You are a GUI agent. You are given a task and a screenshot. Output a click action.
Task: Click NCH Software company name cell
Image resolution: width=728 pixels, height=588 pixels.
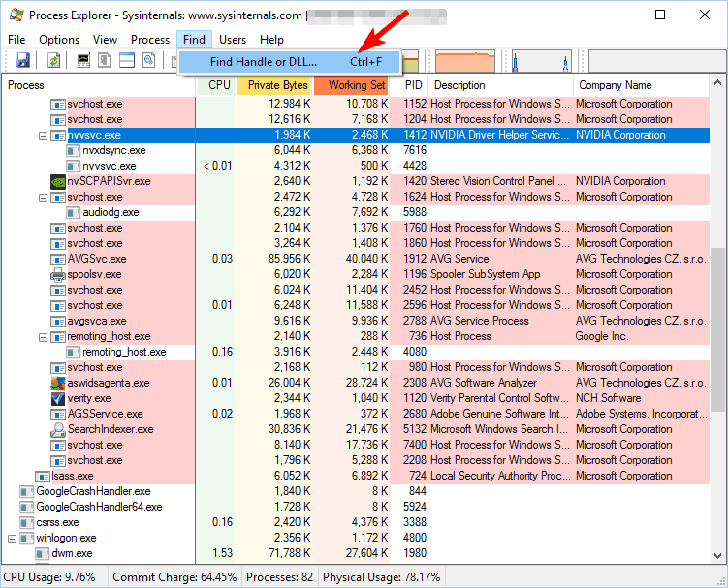tap(608, 398)
